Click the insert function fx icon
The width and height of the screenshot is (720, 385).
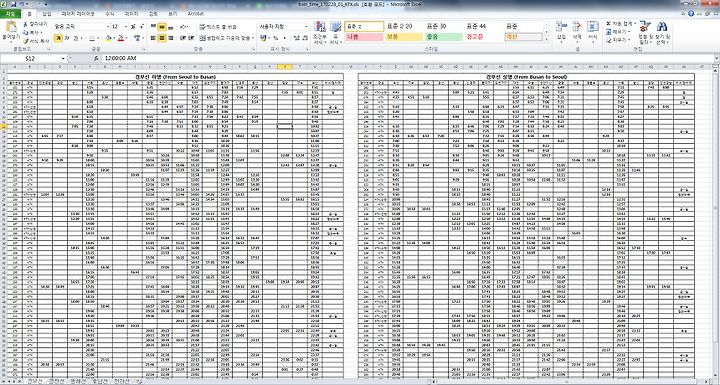click(96, 58)
